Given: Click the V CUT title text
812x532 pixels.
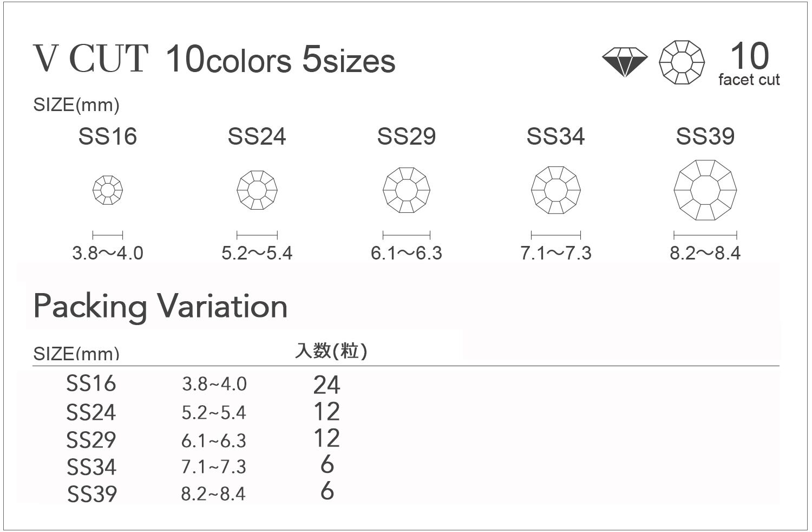Looking at the screenshot, I should 91,59.
